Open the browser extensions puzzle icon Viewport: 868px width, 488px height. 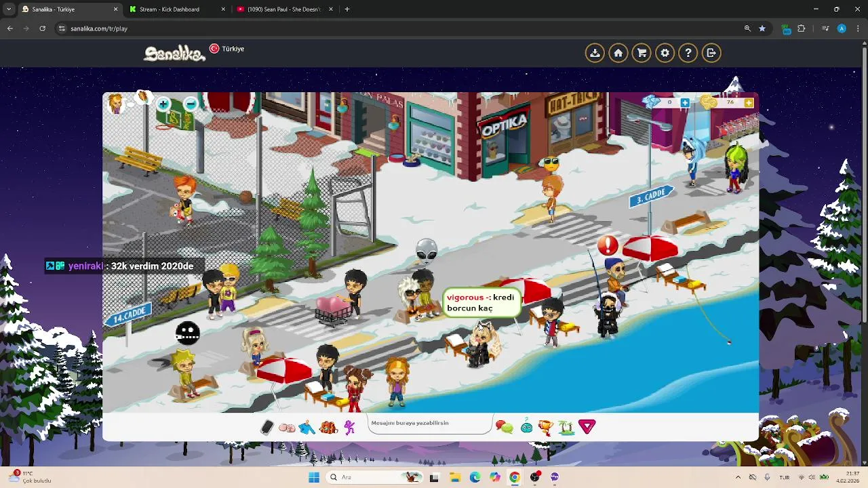click(802, 28)
